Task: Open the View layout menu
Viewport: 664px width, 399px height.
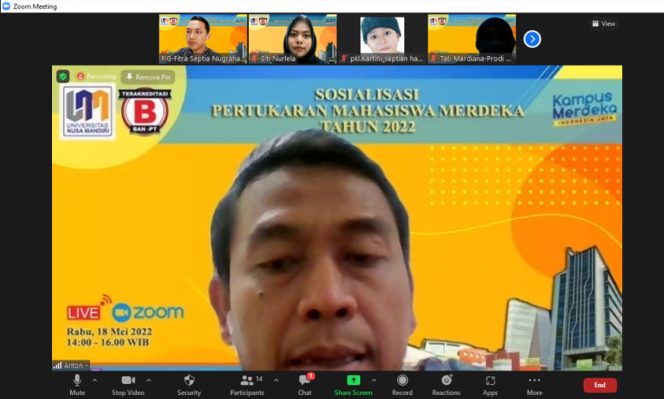Action: (x=603, y=24)
